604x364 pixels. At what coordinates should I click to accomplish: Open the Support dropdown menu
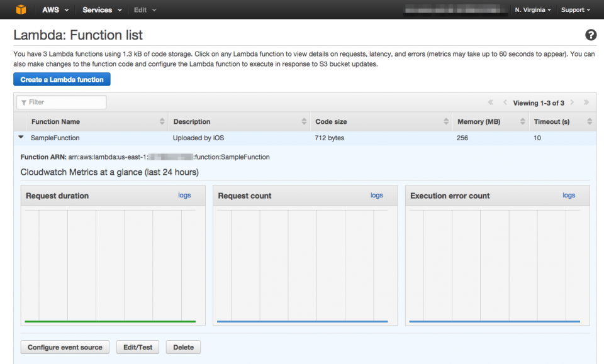coord(576,10)
